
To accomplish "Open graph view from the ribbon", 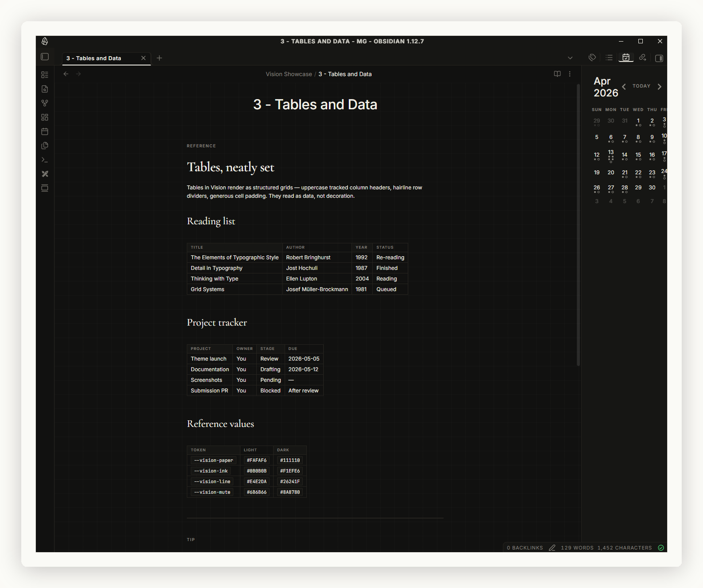I will (45, 103).
